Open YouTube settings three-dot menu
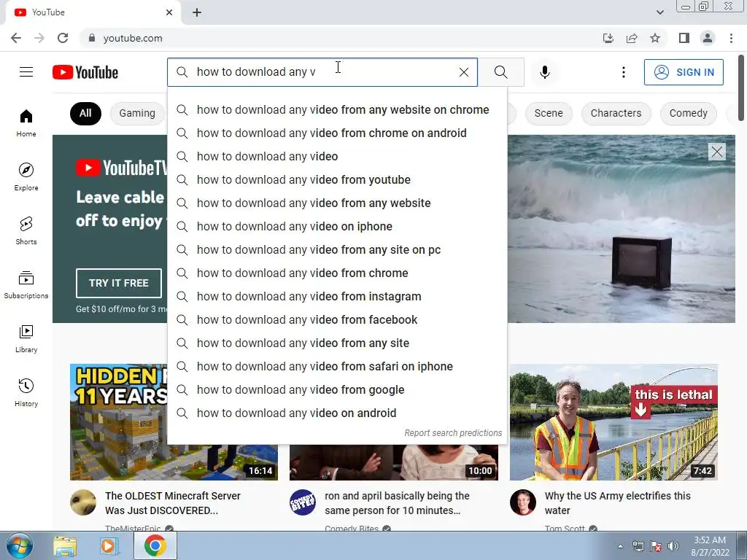 (x=623, y=72)
